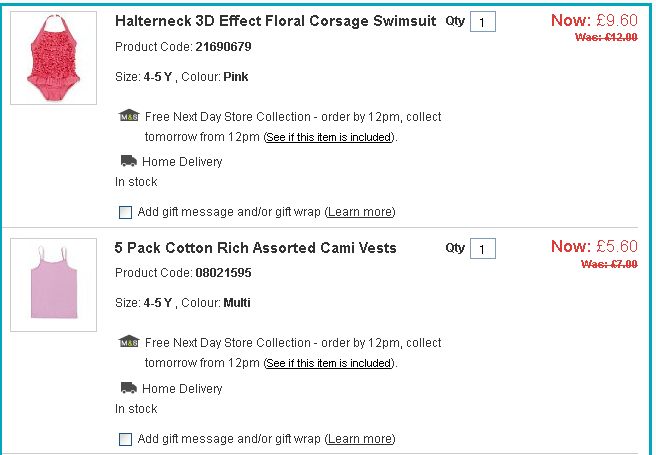Viewport: 656px width, 455px height.
Task: Click the swimsuit quantity field
Action: [x=483, y=22]
